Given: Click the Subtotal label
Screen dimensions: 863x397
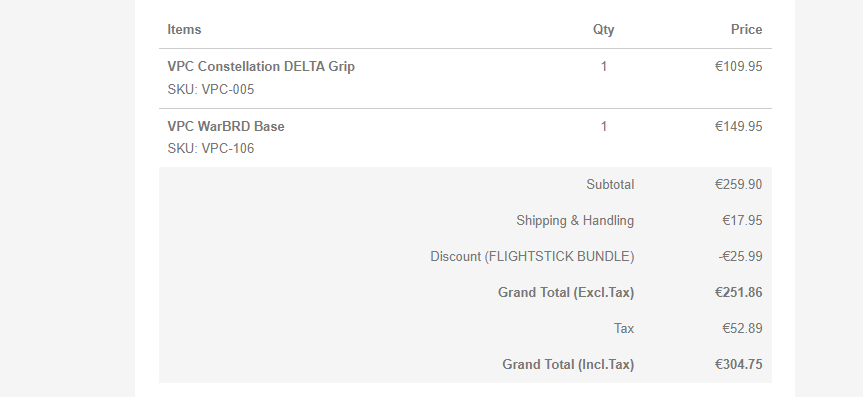Looking at the screenshot, I should click(x=610, y=184).
